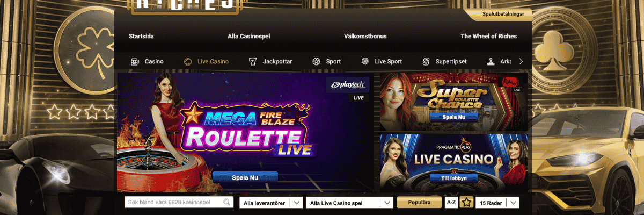Select the Supertipset S icon
The height and width of the screenshot is (215, 644).
coord(426,61)
